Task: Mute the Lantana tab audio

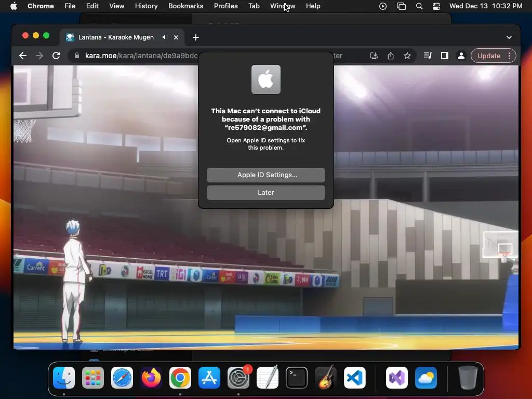Action: point(165,37)
